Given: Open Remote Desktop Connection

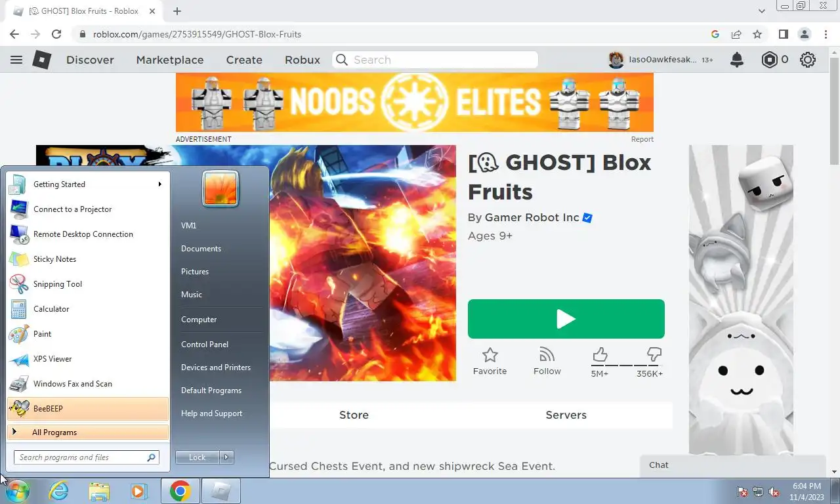Looking at the screenshot, I should tap(88, 234).
